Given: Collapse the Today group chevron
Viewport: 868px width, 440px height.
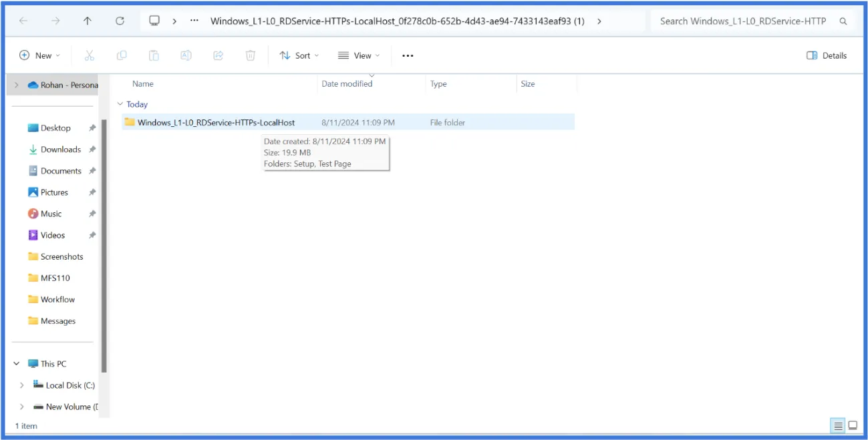Looking at the screenshot, I should pyautogui.click(x=120, y=104).
